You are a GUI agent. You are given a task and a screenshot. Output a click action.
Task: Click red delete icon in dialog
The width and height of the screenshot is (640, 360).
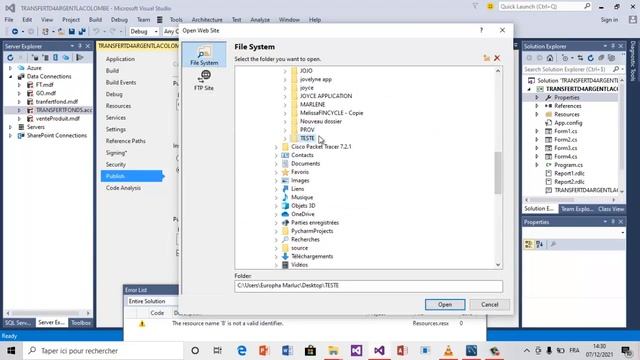497,58
